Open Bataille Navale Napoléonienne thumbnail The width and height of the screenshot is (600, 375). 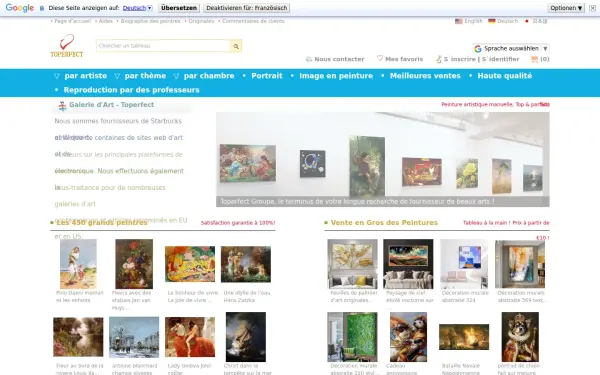point(464,337)
